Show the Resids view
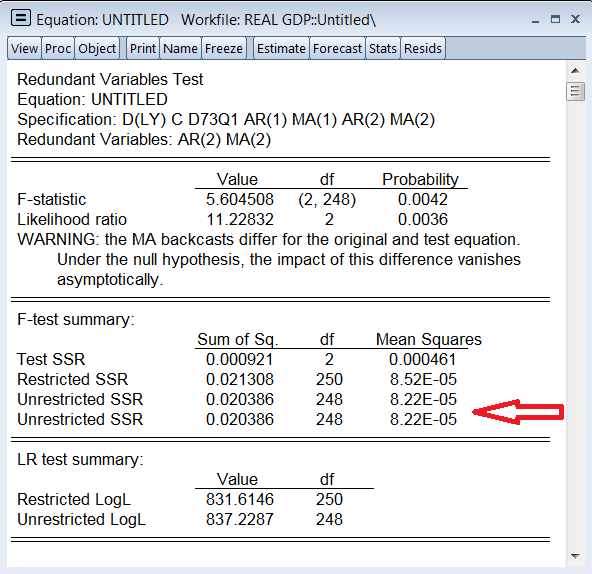The image size is (592, 574). (x=423, y=48)
